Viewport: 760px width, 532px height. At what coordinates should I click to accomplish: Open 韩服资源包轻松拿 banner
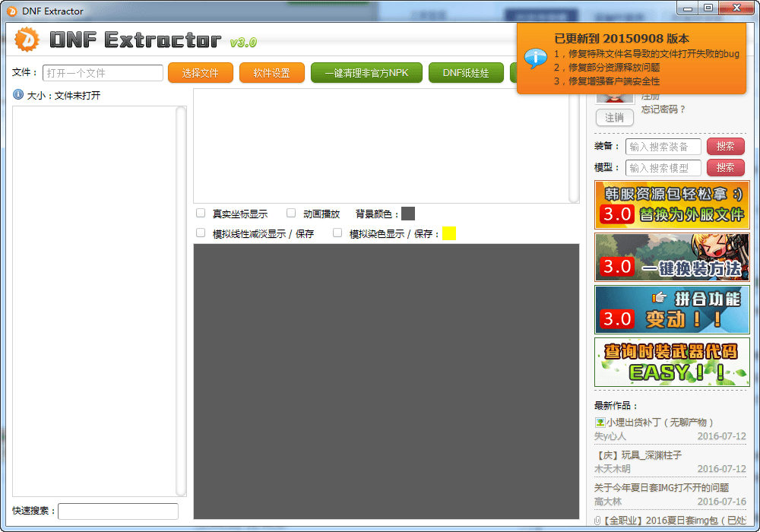tap(672, 205)
